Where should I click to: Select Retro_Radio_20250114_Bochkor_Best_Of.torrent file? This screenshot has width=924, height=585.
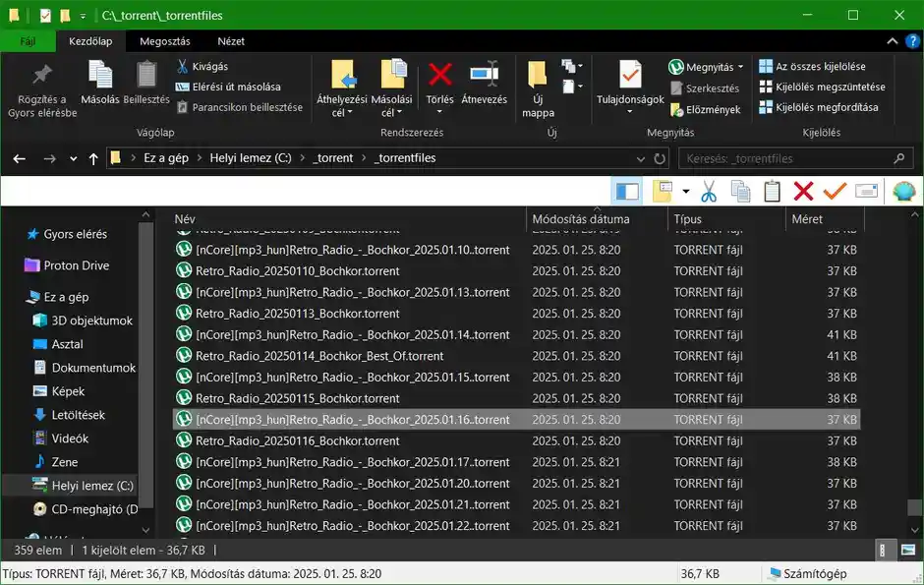click(319, 357)
